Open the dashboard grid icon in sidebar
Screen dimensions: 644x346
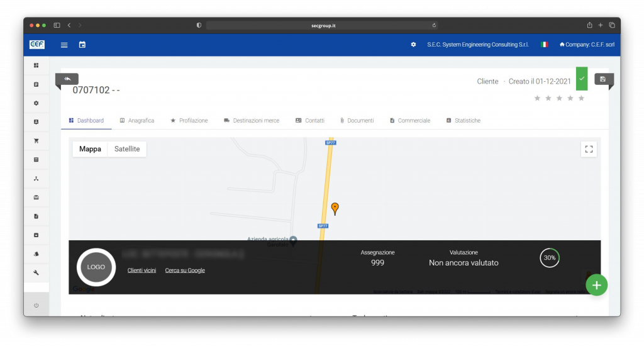[36, 65]
